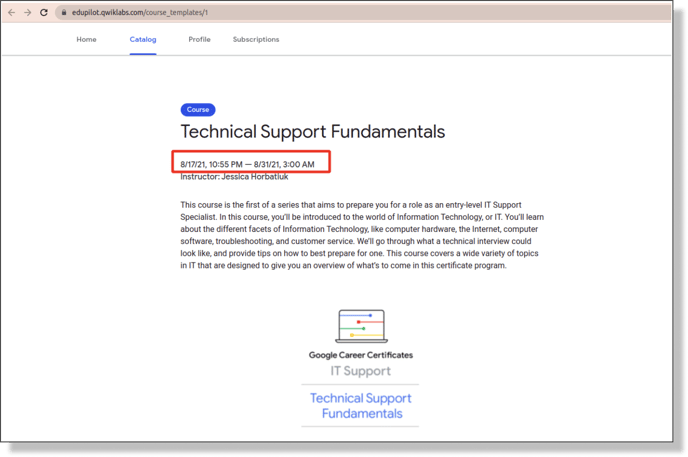Image resolution: width=688 pixels, height=457 pixels.
Task: Go to the Profile tab
Action: 199,40
